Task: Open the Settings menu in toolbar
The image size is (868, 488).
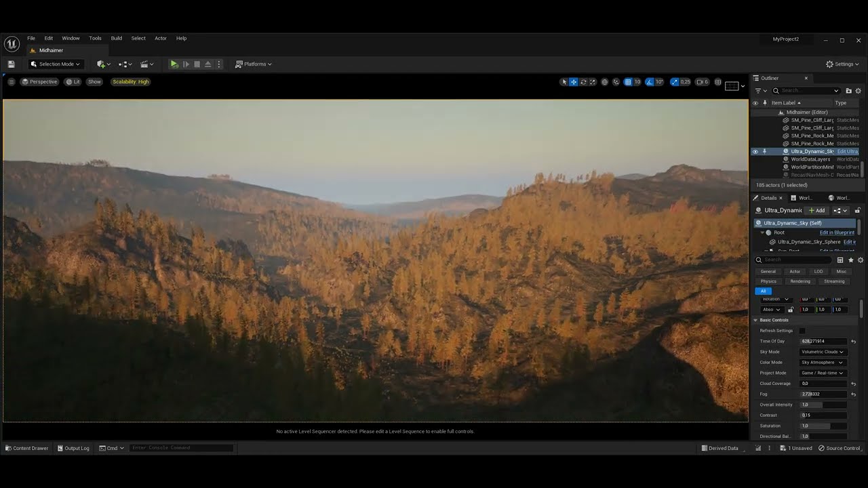Action: point(843,64)
